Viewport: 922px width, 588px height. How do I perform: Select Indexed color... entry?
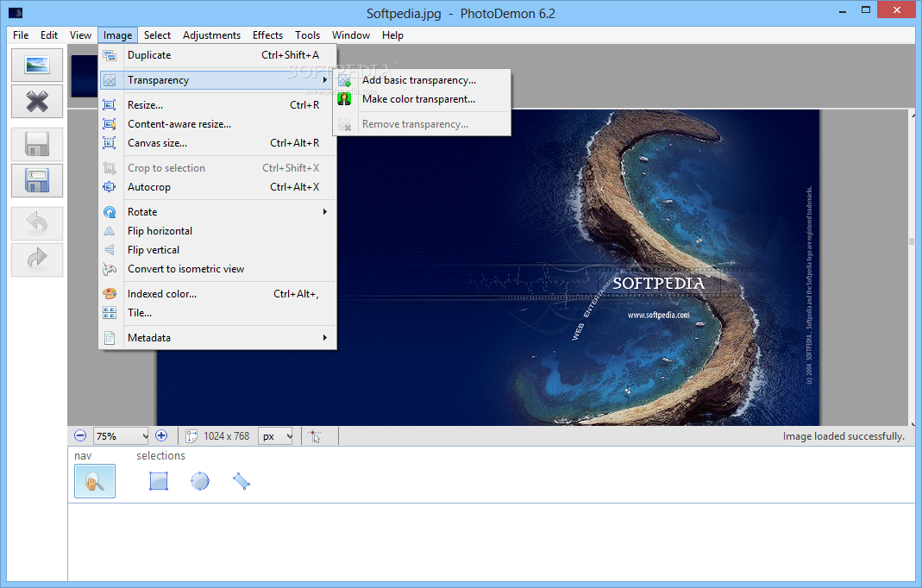pyautogui.click(x=217, y=294)
